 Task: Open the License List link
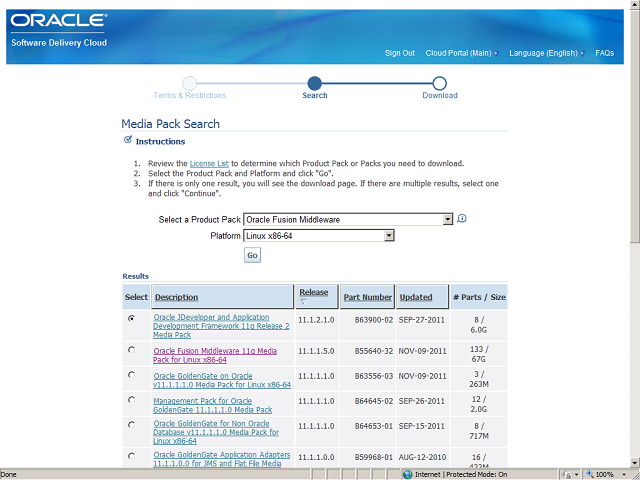click(x=209, y=163)
